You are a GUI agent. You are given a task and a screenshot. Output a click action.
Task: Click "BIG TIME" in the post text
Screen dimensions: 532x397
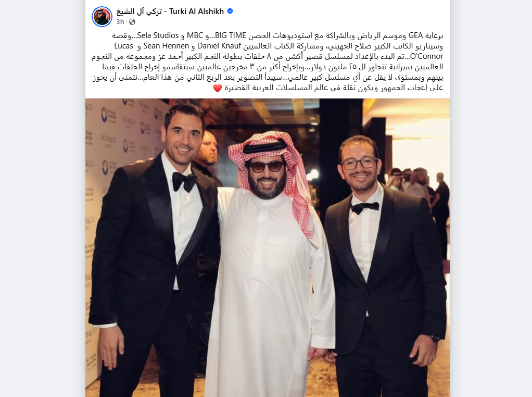231,35
